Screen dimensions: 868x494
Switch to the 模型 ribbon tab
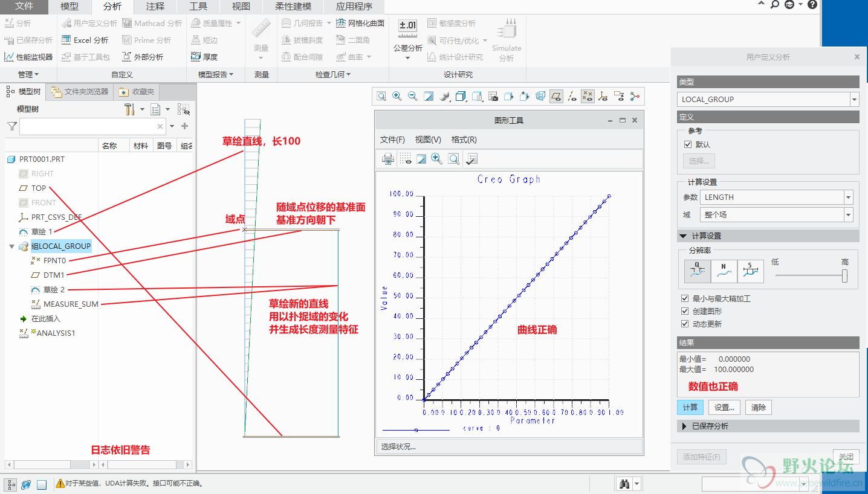pyautogui.click(x=70, y=7)
